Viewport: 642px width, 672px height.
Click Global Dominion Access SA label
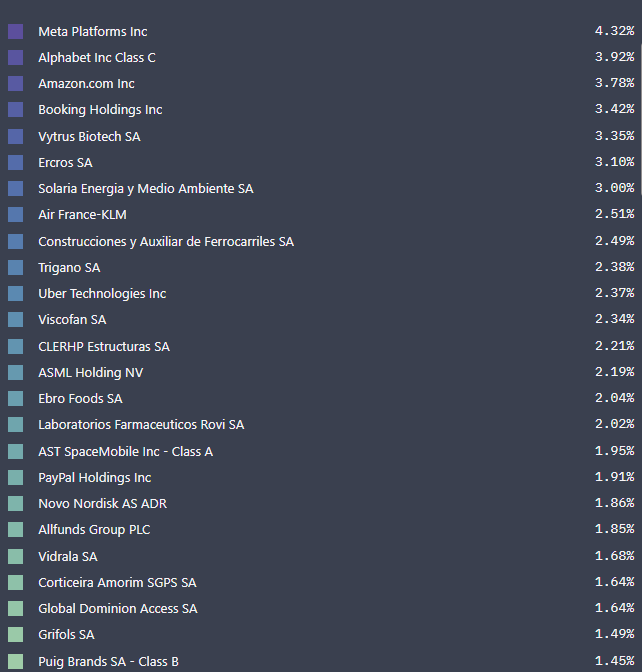(x=118, y=609)
